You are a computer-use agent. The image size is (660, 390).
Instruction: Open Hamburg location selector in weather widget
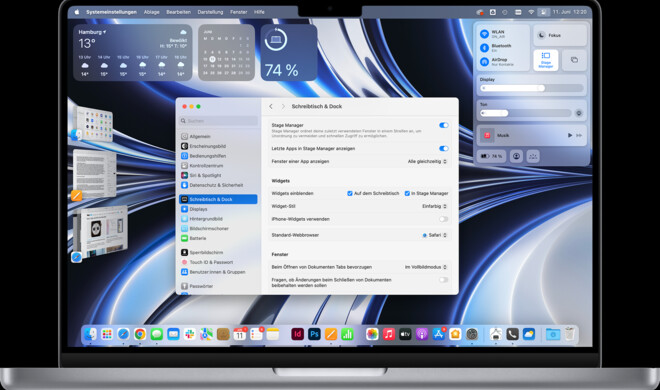pos(92,32)
